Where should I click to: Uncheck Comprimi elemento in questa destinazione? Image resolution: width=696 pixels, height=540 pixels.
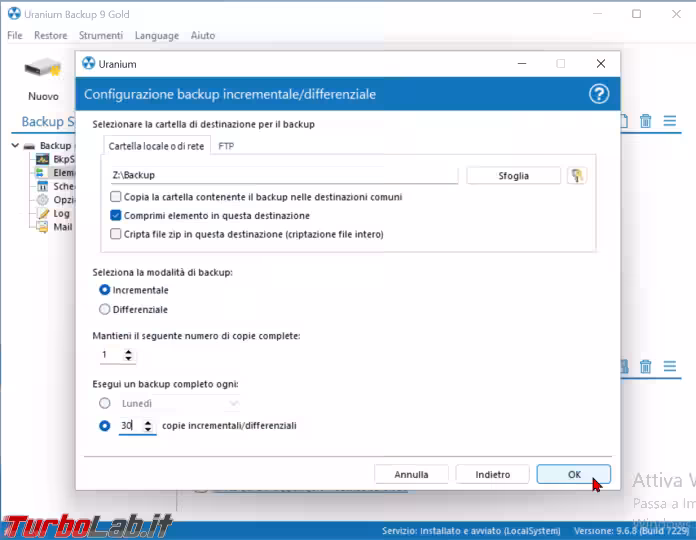[x=115, y=215]
